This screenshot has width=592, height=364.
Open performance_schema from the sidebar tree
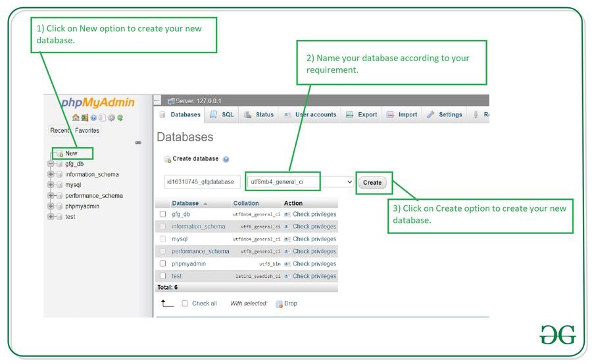point(93,196)
